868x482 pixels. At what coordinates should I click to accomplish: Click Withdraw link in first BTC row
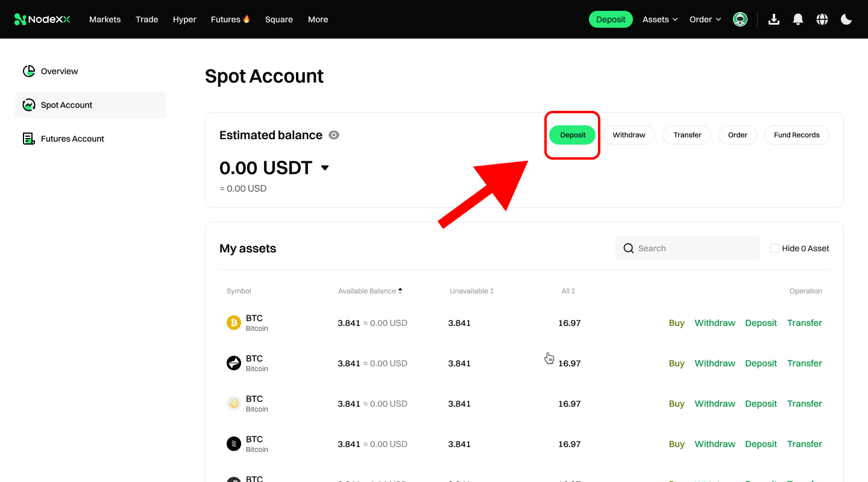(715, 323)
